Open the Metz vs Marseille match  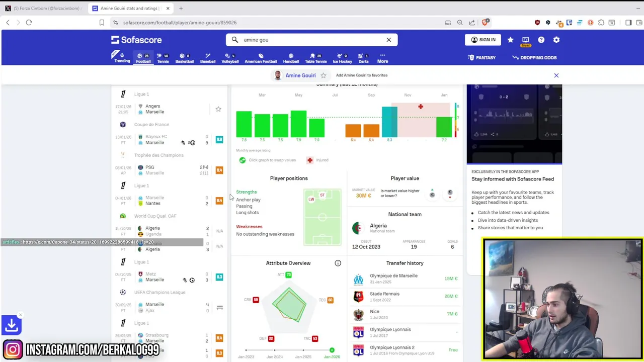[x=169, y=277]
